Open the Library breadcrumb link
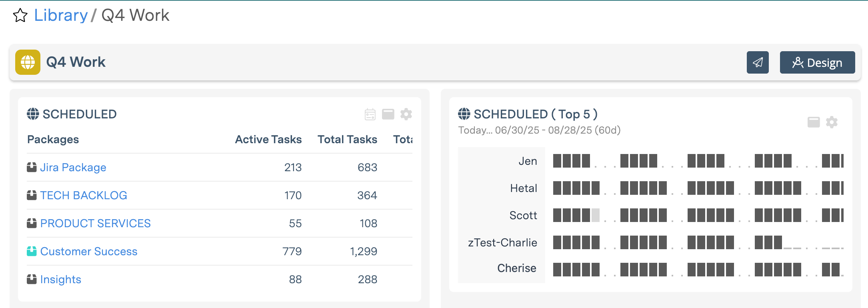The width and height of the screenshot is (868, 308). 61,16
